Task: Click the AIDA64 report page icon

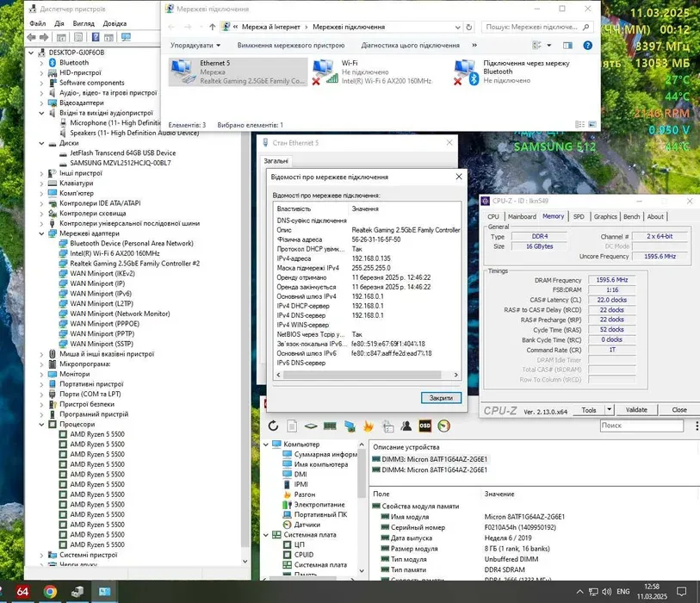Action: pos(292,426)
